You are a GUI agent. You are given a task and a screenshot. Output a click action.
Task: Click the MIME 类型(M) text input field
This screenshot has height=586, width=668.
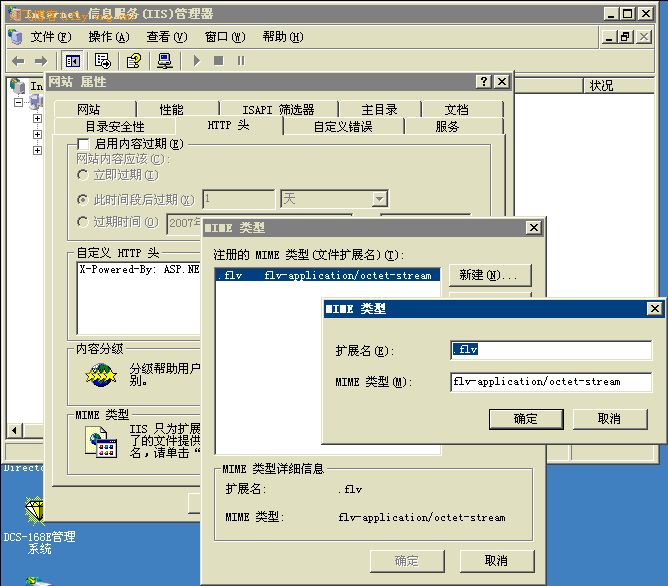click(x=550, y=381)
